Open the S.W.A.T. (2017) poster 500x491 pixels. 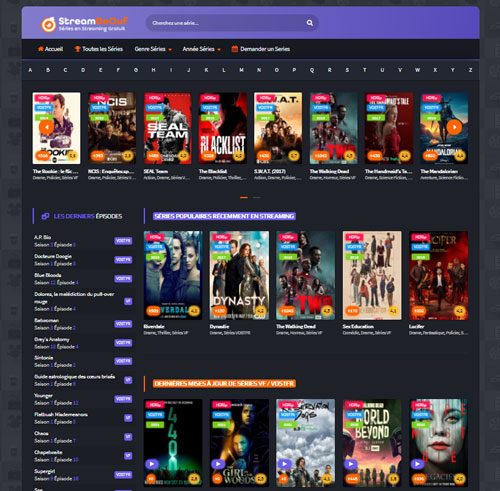click(x=278, y=128)
